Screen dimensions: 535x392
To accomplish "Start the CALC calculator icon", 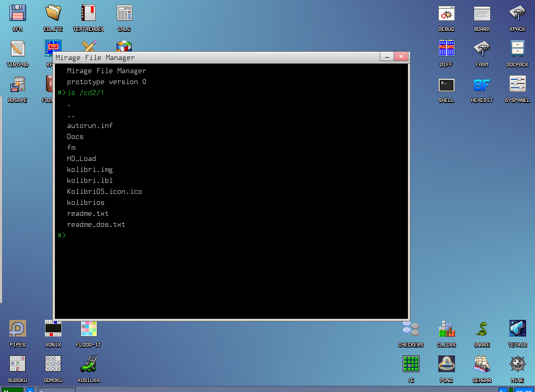I will point(124,13).
